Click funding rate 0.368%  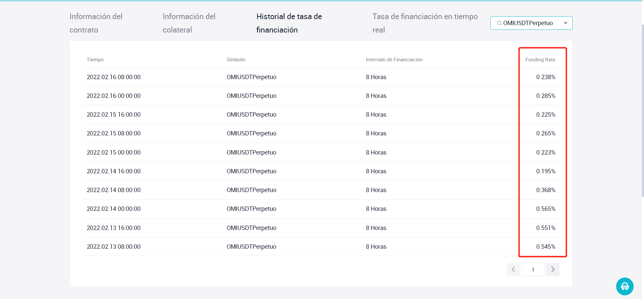tap(546, 190)
